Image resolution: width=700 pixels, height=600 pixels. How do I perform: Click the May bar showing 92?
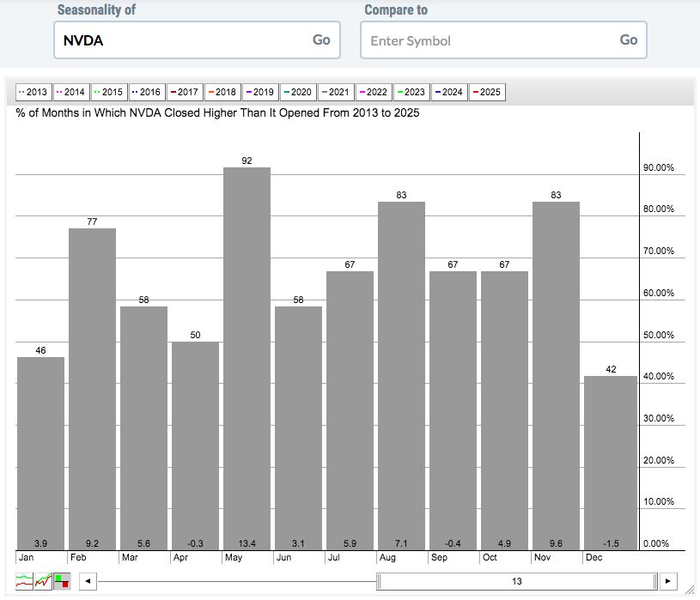247,359
